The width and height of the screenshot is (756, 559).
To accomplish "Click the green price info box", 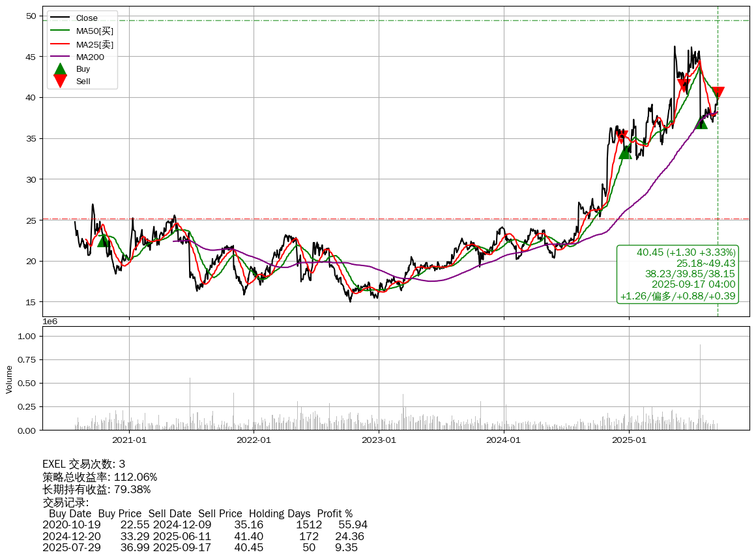I will point(677,274).
